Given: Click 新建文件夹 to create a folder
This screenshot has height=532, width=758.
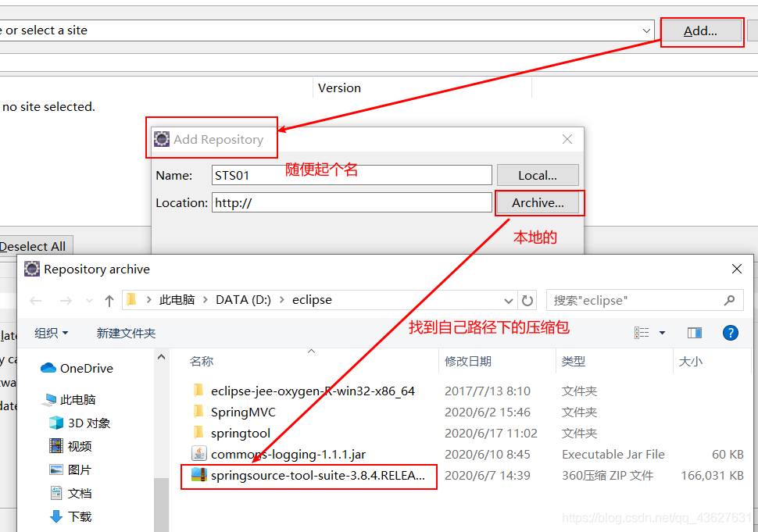Looking at the screenshot, I should pos(126,333).
